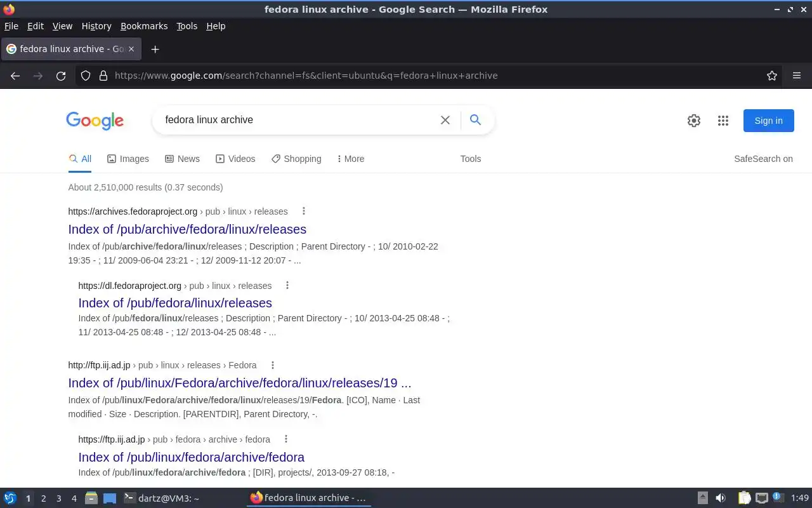Open options for dl.fedoraproject.org result
Screen dimensions: 812x508
287,286
